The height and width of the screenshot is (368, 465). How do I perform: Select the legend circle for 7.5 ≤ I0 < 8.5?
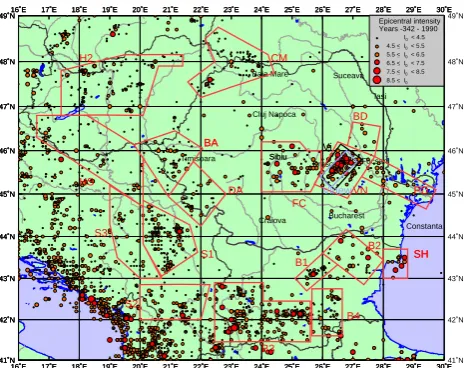point(377,71)
